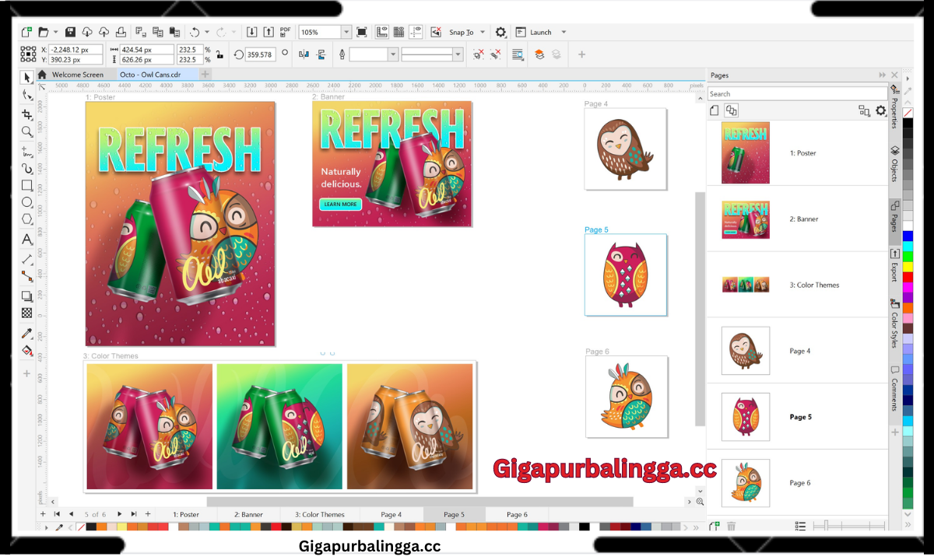Toggle the lock ratio padlock

click(x=220, y=54)
